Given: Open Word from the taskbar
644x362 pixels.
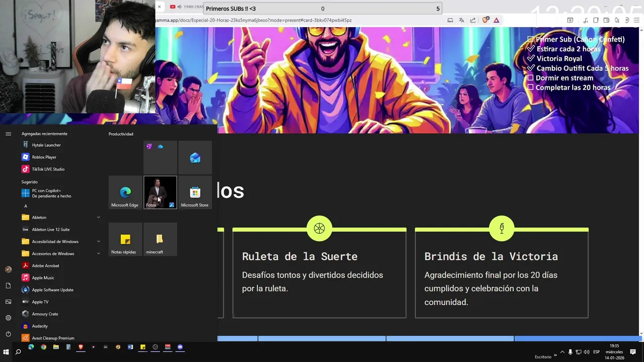Looking at the screenshot, I should tap(130, 347).
